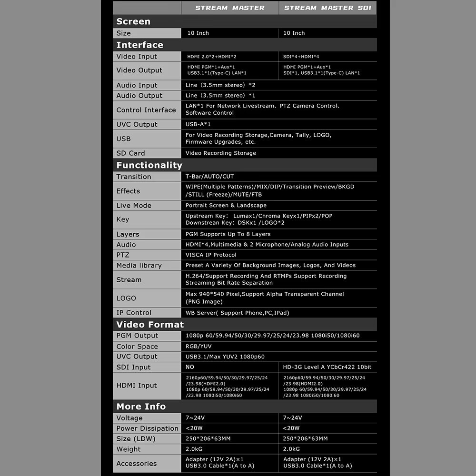476x476 pixels.
Task: Select the Interface section heading
Action: 139,45
